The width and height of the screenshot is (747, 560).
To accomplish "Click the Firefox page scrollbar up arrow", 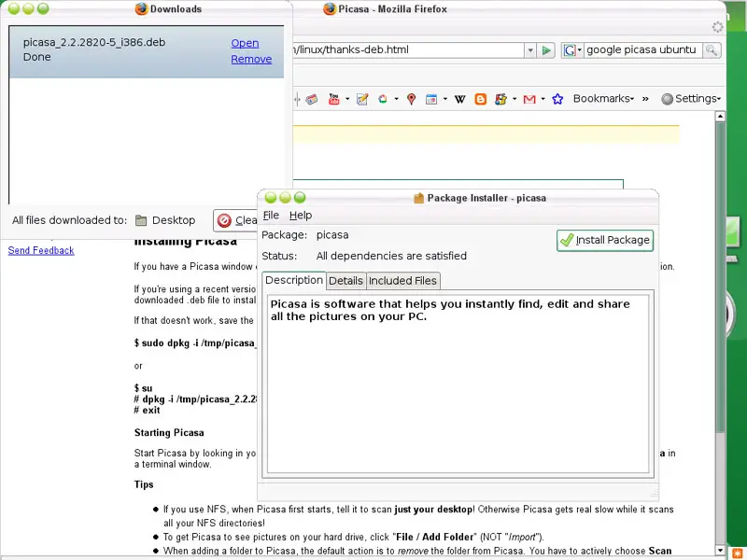I will pos(720,116).
